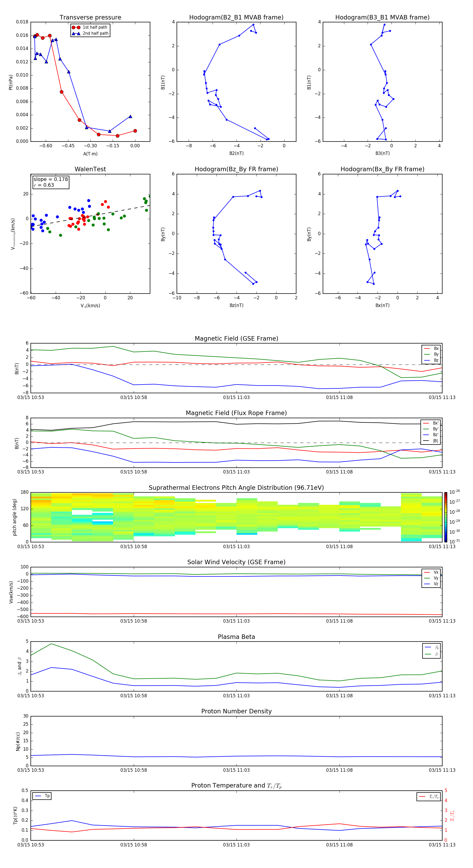Click the dashed regression line in WalenTest

pos(90,215)
